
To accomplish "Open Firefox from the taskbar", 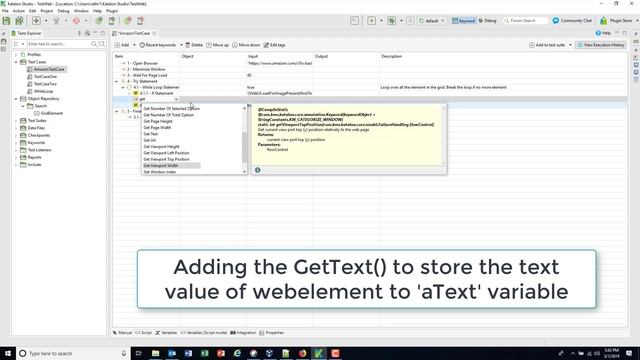I will [x=302, y=353].
